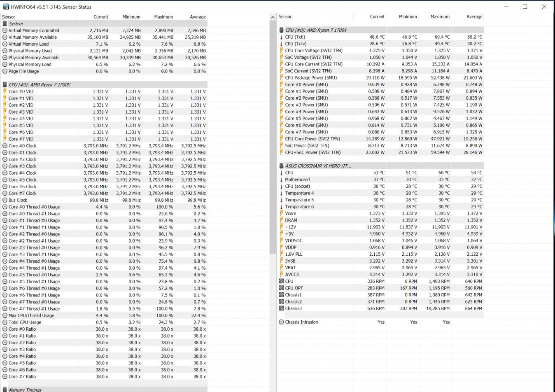Viewport: 555px width, 392px height.
Task: Click the CPU Ryzen 7 1700X group icon in right panel
Action: pyautogui.click(x=281, y=30)
